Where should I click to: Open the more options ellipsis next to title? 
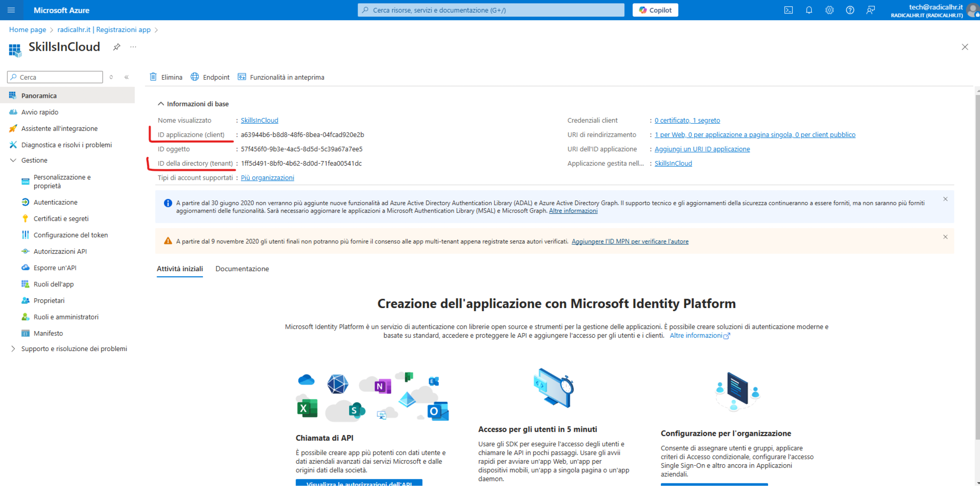click(x=133, y=47)
